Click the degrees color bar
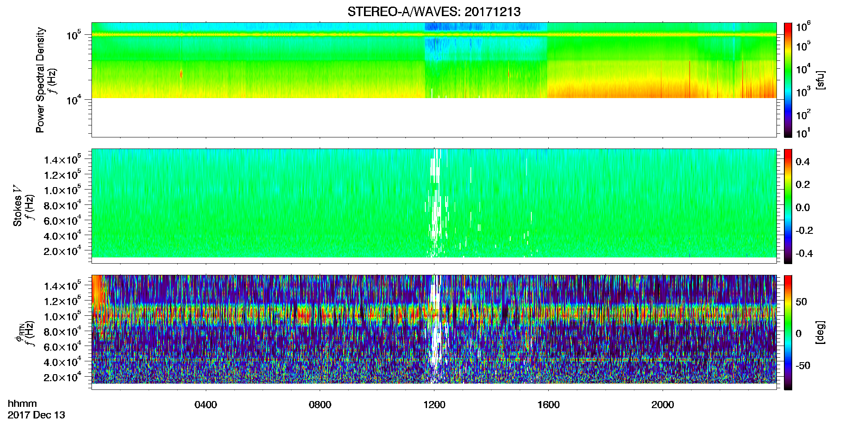 788,332
